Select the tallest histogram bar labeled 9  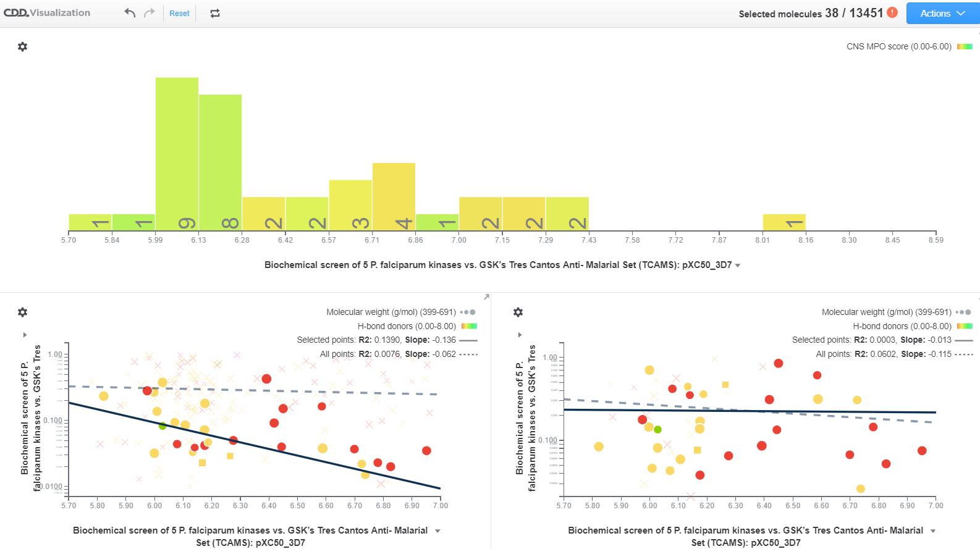[177, 154]
